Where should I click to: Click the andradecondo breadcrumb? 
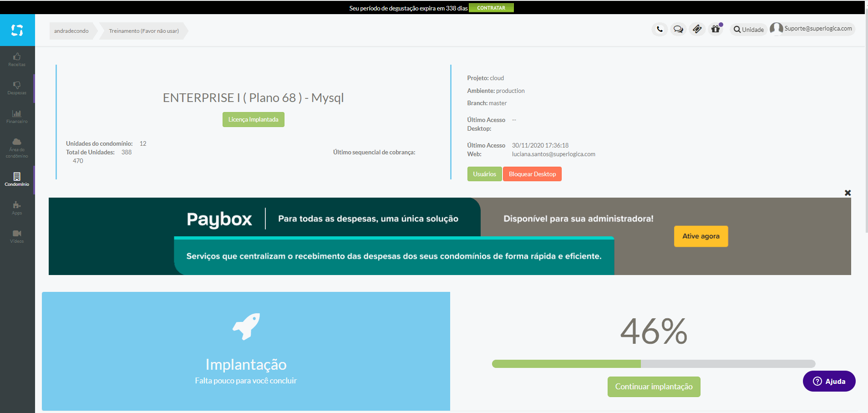pos(71,31)
